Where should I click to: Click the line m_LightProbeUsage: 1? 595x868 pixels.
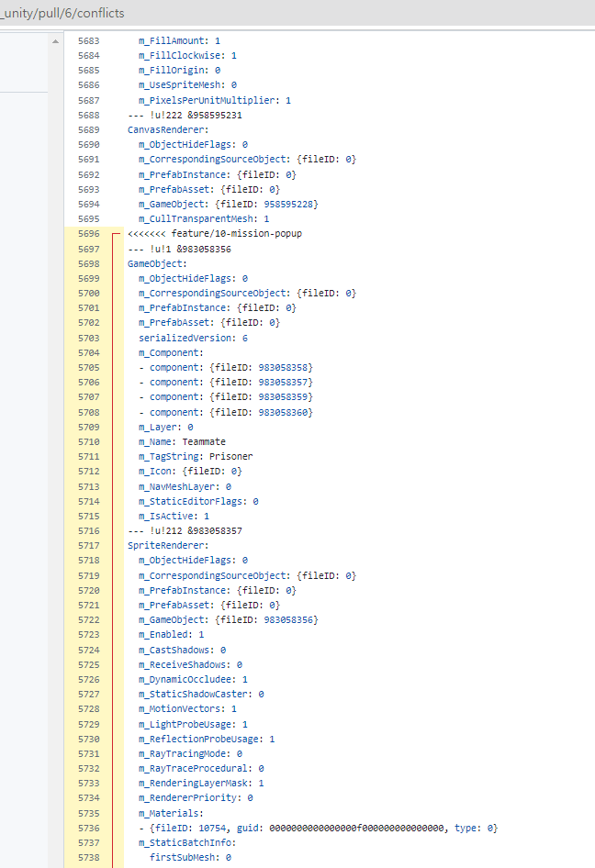[193, 724]
